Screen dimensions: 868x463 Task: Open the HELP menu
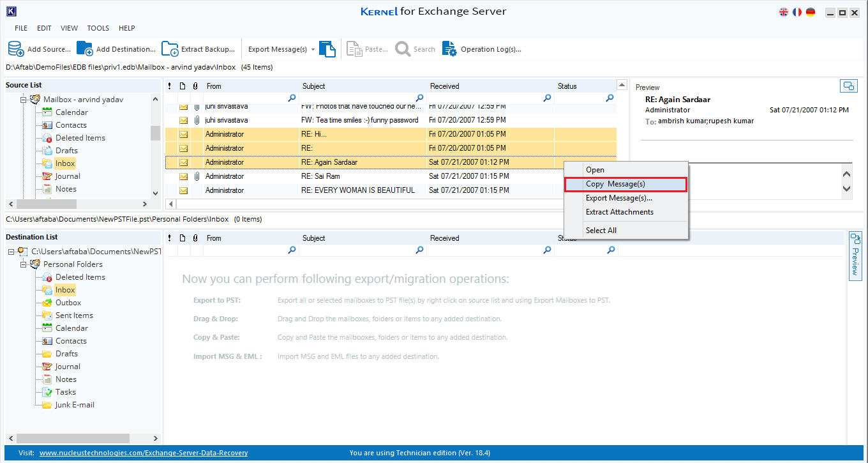(127, 28)
